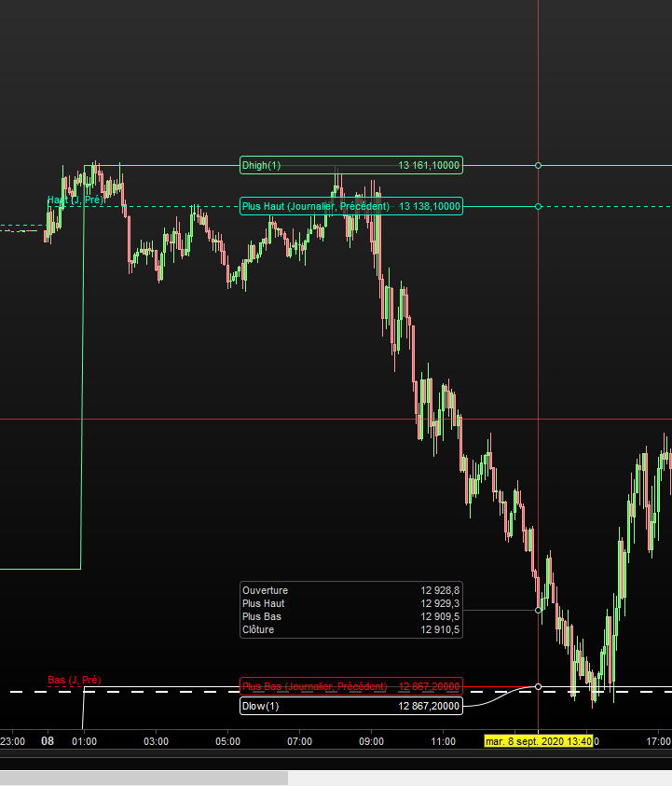Click the Haut (J, Pré) line label
Screen dimensions: 672x786
coord(75,200)
